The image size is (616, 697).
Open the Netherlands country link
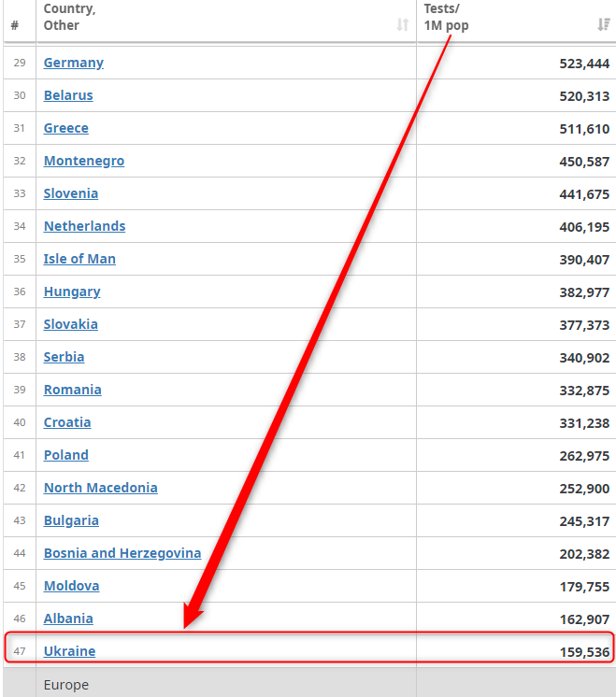(84, 226)
